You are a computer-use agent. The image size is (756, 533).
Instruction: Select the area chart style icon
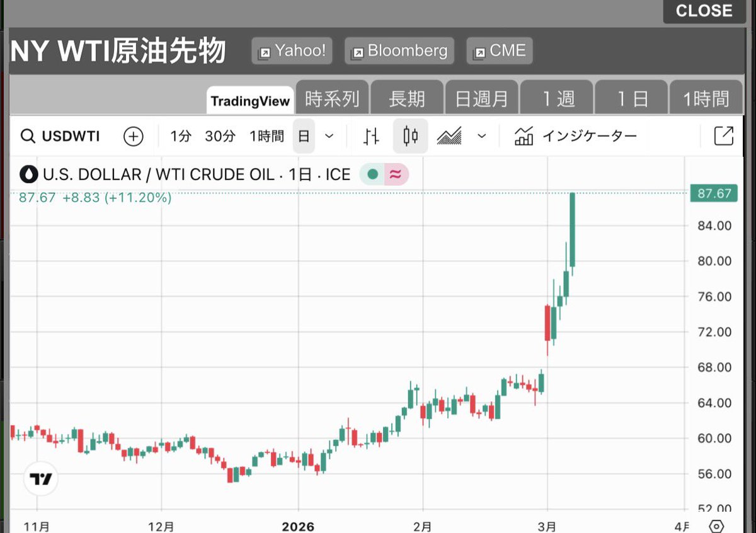coord(449,136)
